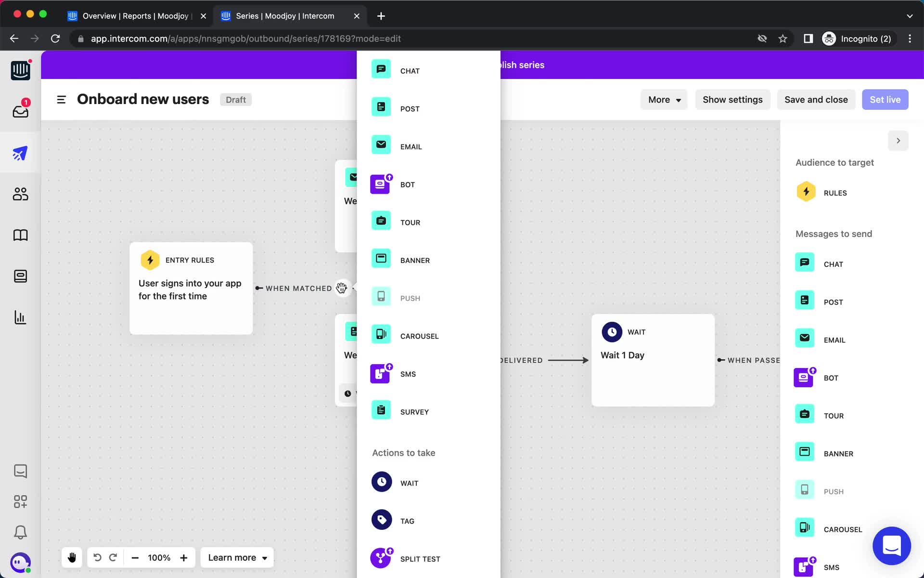924x578 pixels.
Task: Click the undo arrow icon
Action: 97,557
